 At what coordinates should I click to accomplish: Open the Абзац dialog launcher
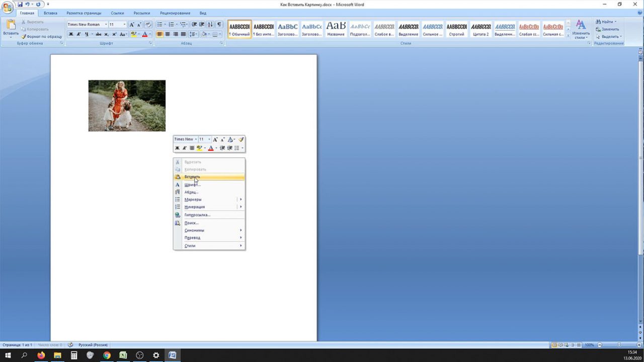pos(221,44)
